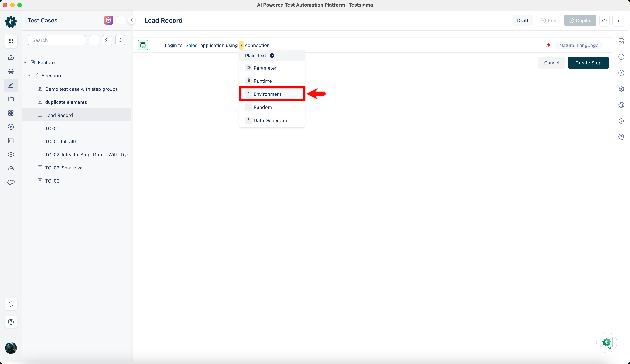630x364 pixels.
Task: Click the highlighted test data placeholder
Action: click(241, 45)
